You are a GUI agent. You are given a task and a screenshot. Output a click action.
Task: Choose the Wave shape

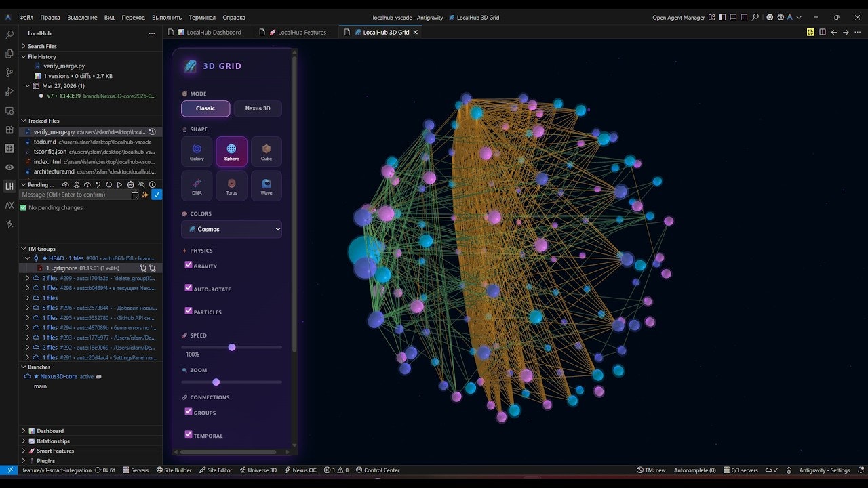pyautogui.click(x=267, y=186)
